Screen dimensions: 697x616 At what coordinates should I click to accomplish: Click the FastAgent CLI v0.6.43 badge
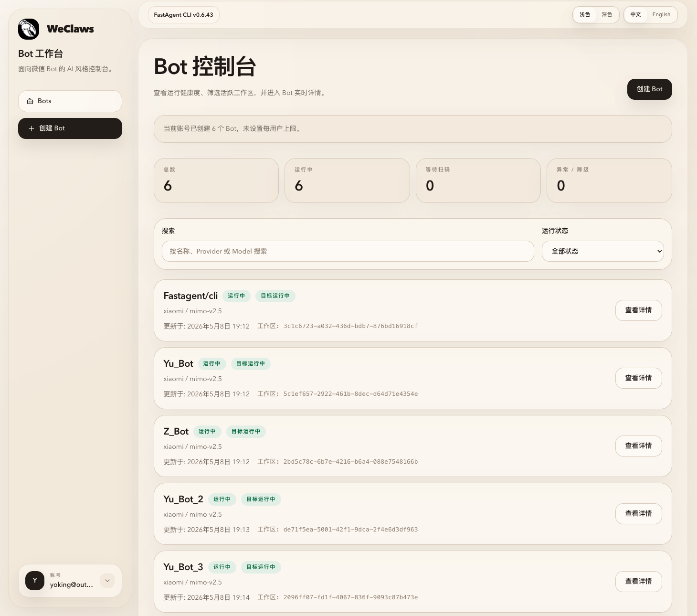[x=184, y=15]
